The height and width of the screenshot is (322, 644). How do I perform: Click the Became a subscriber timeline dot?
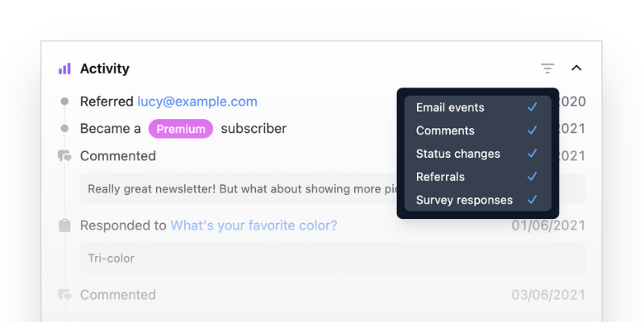click(x=64, y=129)
